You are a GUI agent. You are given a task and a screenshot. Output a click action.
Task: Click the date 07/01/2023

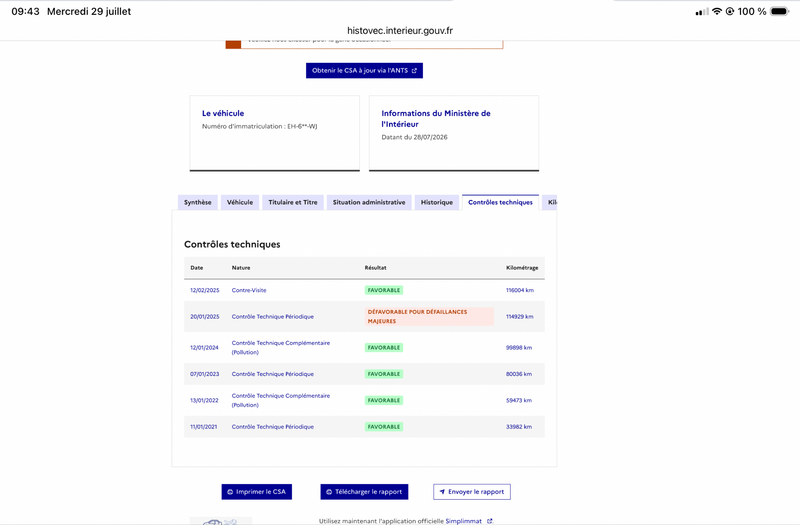(x=205, y=374)
